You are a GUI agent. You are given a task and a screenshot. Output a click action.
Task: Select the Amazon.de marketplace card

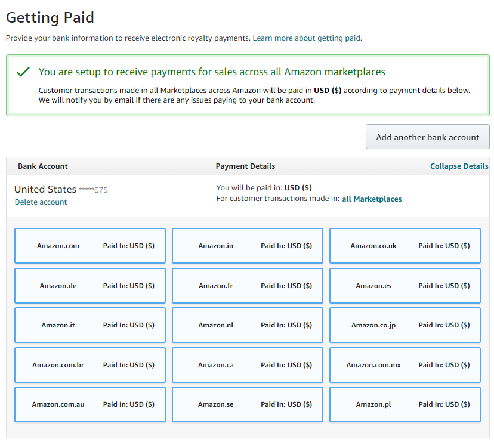point(90,286)
